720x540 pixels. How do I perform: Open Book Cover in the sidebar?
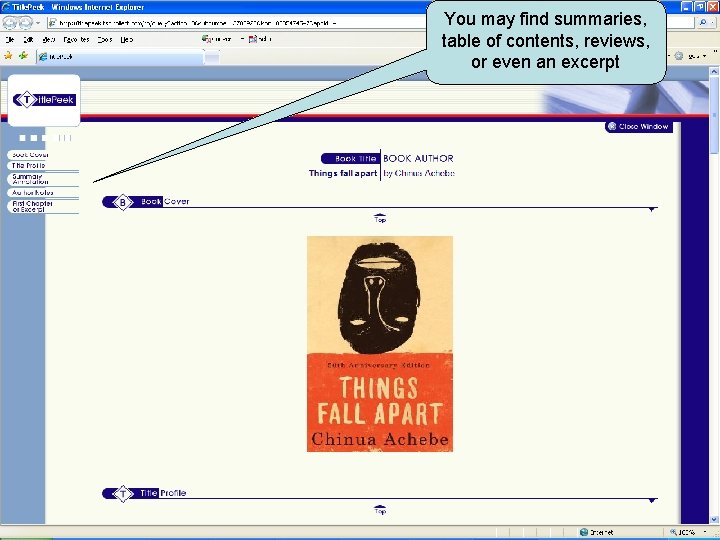30,155
